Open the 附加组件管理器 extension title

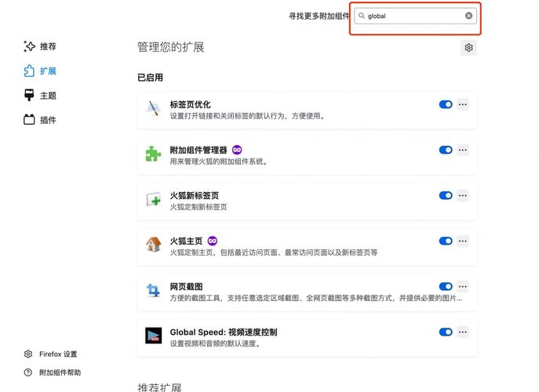[x=198, y=150]
